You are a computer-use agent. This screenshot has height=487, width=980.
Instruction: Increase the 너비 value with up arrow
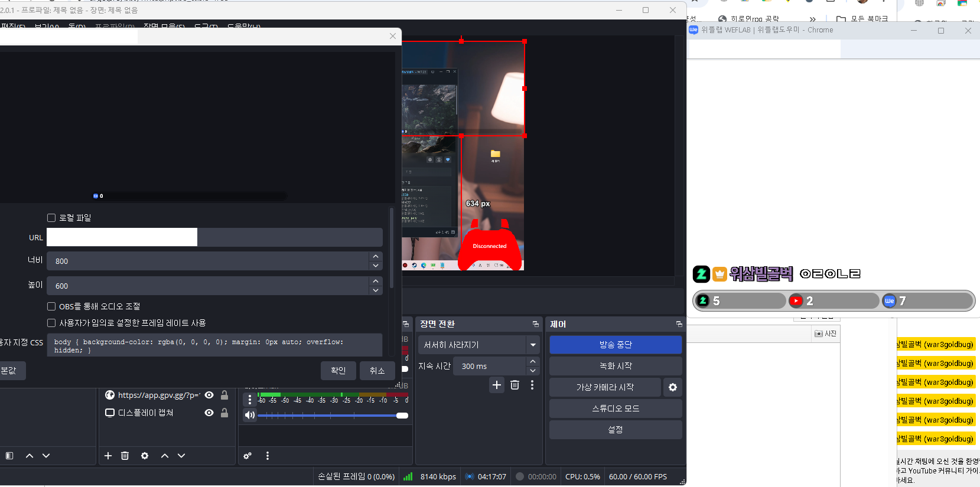pyautogui.click(x=376, y=256)
